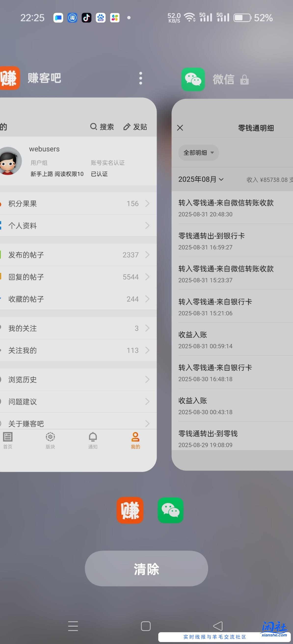The image size is (293, 644).
Task: Open three-dot menu for 赚客吧 card
Action: 141,78
